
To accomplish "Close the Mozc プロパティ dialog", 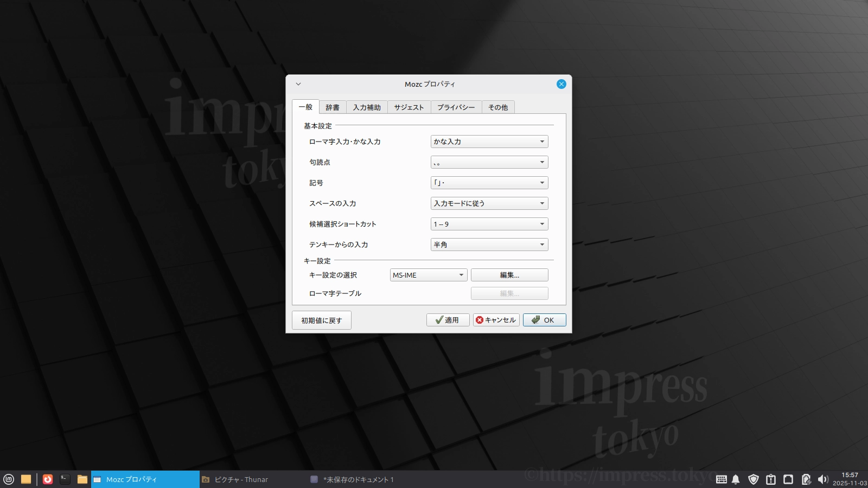I will [561, 84].
